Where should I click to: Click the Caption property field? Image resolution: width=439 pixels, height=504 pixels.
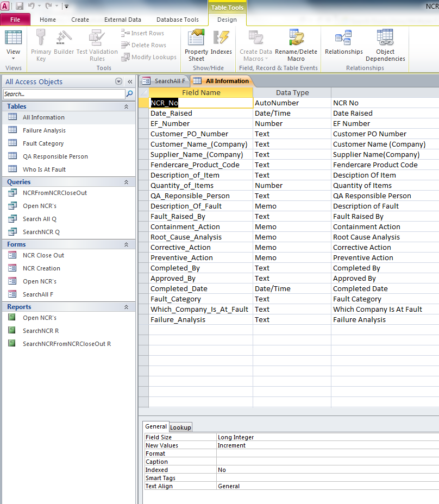click(x=328, y=462)
